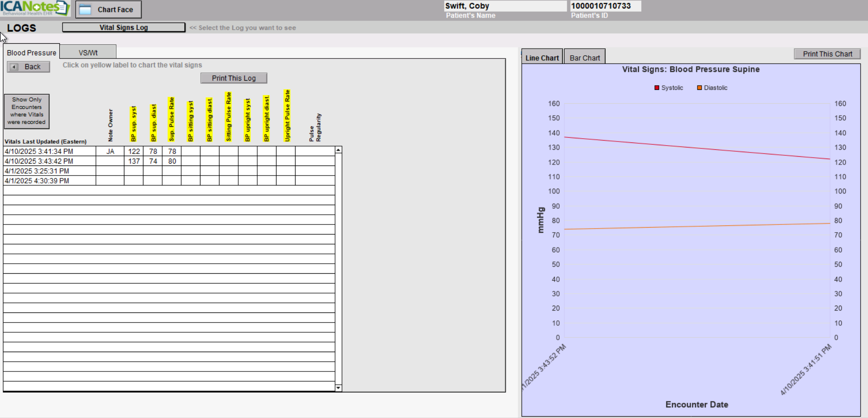Open the Chart Face button
The height and width of the screenshot is (418, 868).
click(108, 9)
